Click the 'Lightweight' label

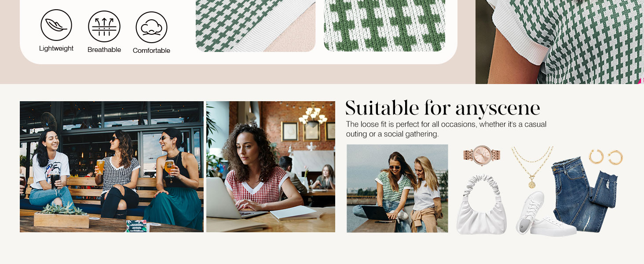(56, 48)
